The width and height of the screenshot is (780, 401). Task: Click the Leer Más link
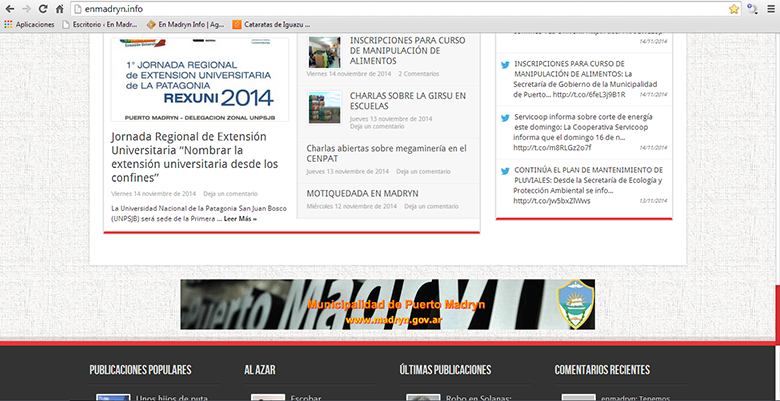click(x=240, y=218)
